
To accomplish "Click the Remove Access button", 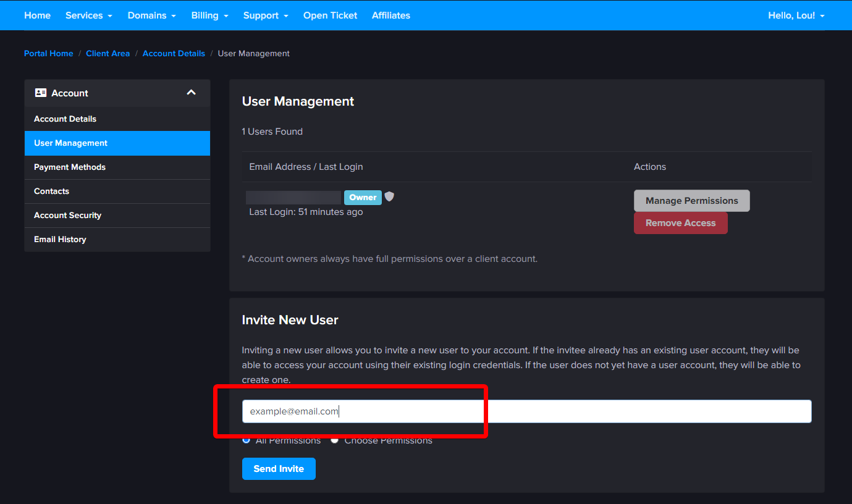I will point(681,223).
